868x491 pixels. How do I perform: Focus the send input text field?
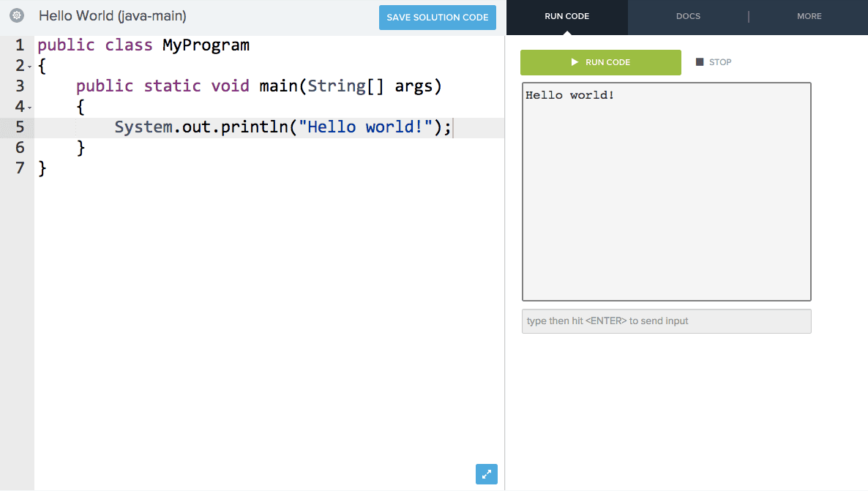pyautogui.click(x=666, y=321)
